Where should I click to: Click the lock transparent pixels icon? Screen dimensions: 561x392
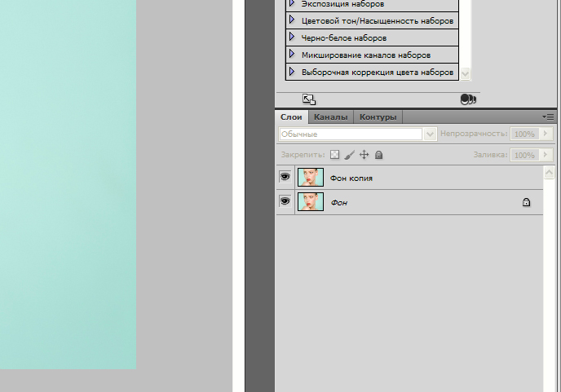pos(334,154)
